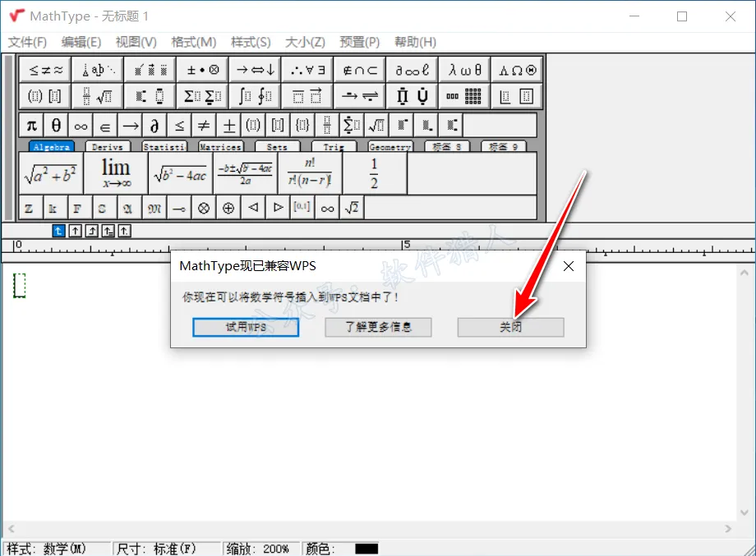Open the logical symbols palette (∴∀∃)
756x556 pixels.
[x=307, y=71]
